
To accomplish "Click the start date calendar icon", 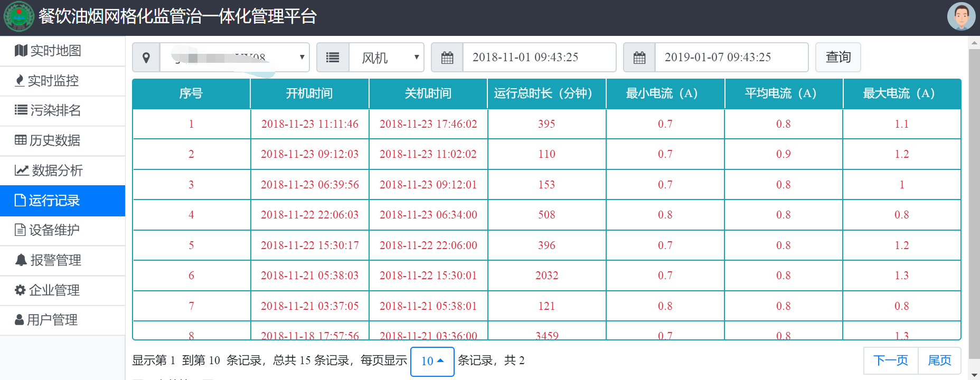I will [447, 58].
